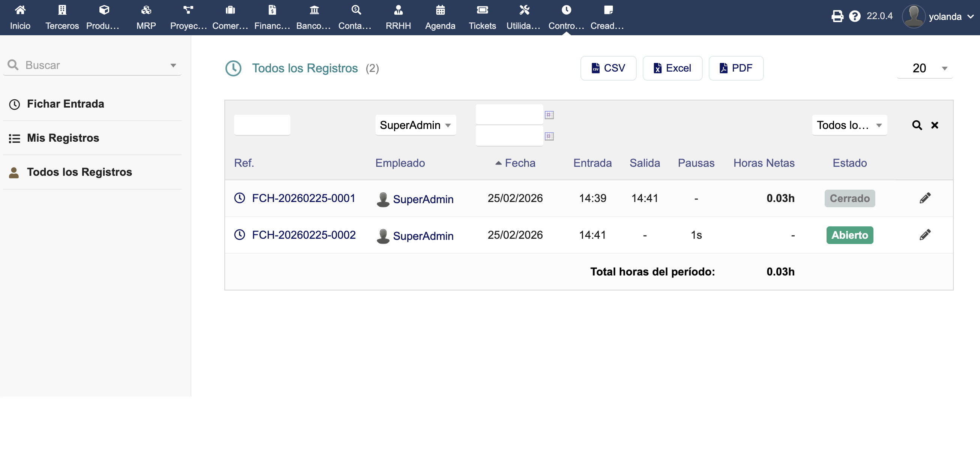Open the first date calendar picker icon
This screenshot has width=980, height=458.
coord(549,115)
